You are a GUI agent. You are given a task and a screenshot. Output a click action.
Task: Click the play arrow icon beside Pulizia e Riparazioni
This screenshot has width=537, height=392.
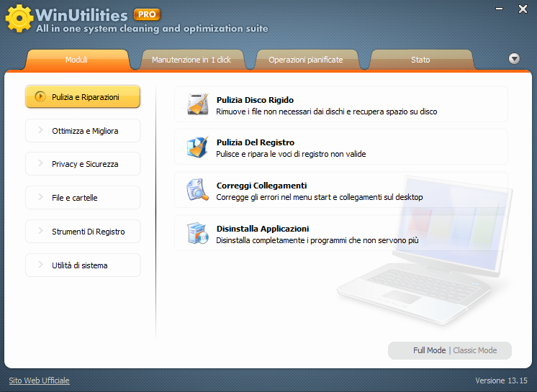40,97
